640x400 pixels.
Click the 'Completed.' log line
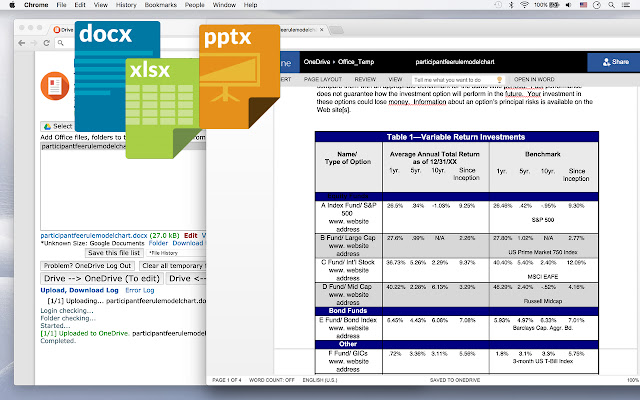point(58,341)
